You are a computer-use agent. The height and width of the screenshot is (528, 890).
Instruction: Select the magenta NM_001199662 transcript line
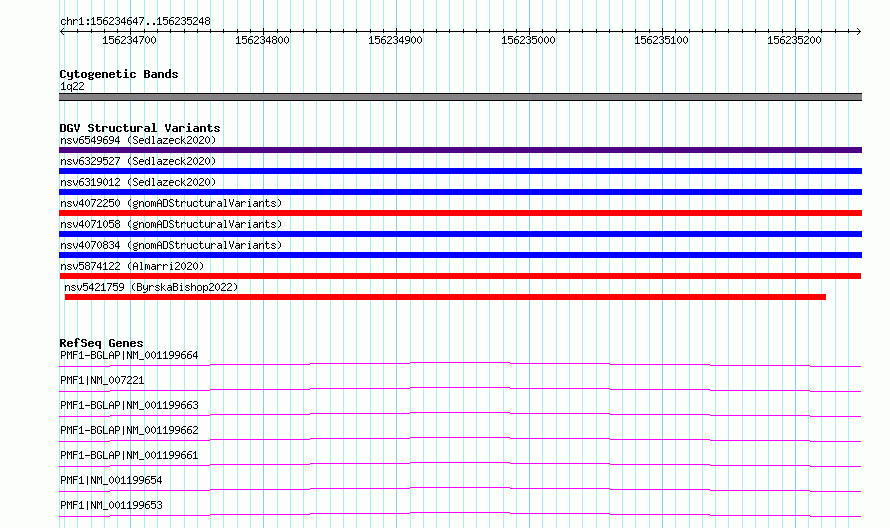click(460, 439)
